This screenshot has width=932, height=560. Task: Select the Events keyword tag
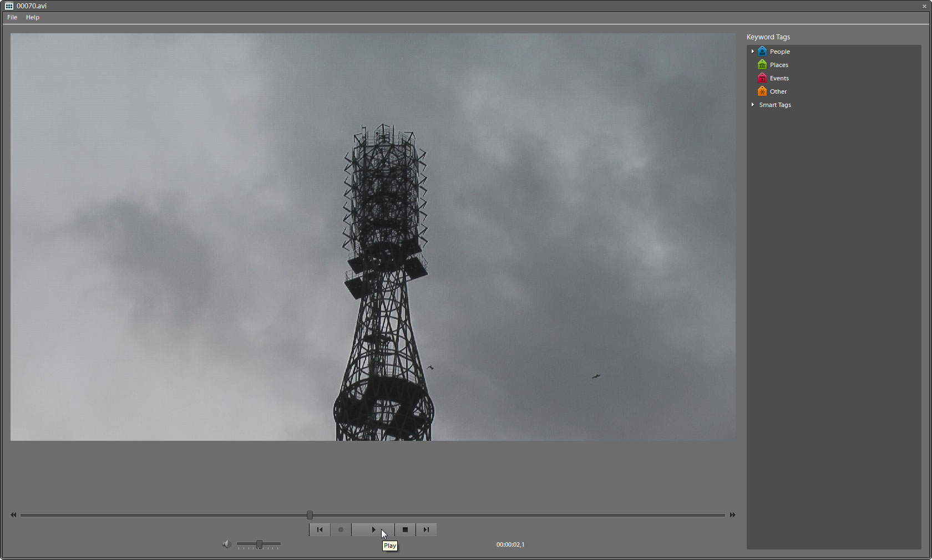tap(779, 78)
